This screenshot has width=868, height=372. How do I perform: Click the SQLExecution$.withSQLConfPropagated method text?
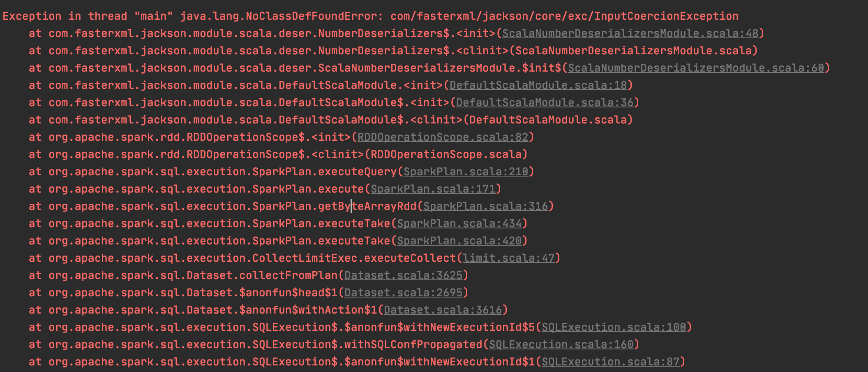367,344
